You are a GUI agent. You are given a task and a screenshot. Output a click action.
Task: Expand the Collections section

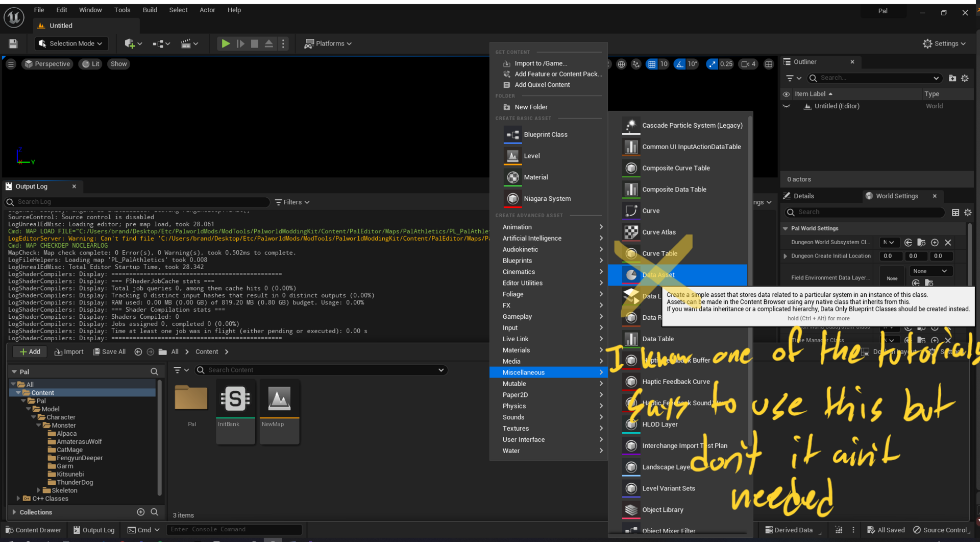14,512
